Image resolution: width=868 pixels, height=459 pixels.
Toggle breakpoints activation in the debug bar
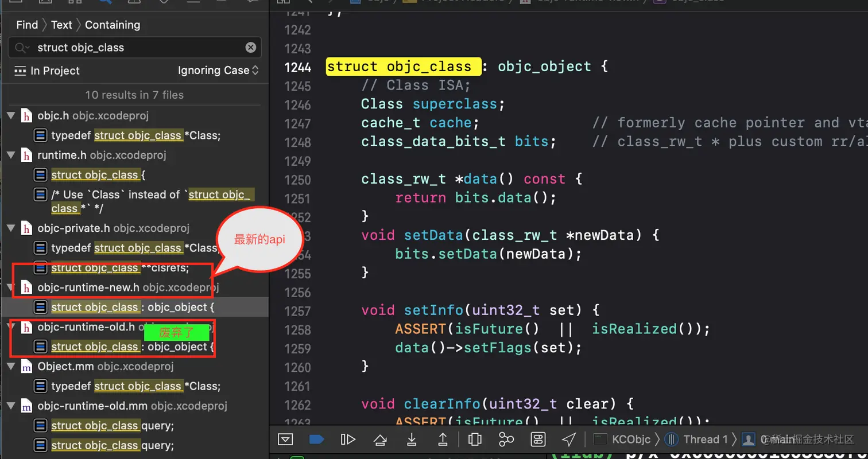point(316,439)
